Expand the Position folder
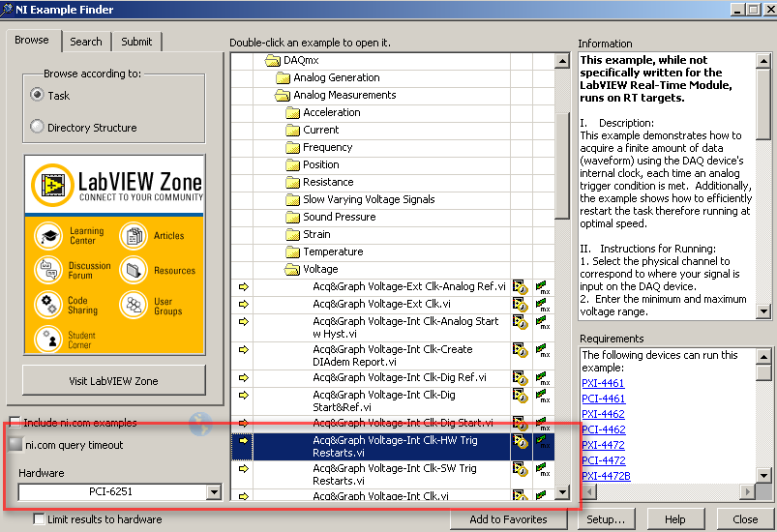 (x=293, y=165)
